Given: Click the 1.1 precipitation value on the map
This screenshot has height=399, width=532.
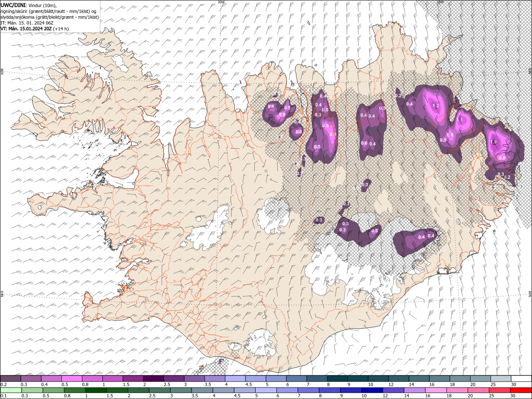Looking at the screenshot, I should click(460, 120).
